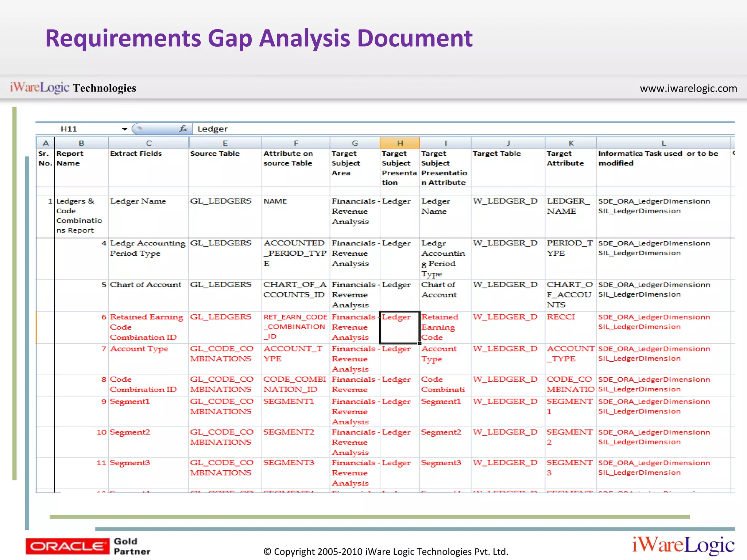Viewport: 747px width, 560px height.
Task: Click the Report Name header cell
Action: click(x=81, y=168)
